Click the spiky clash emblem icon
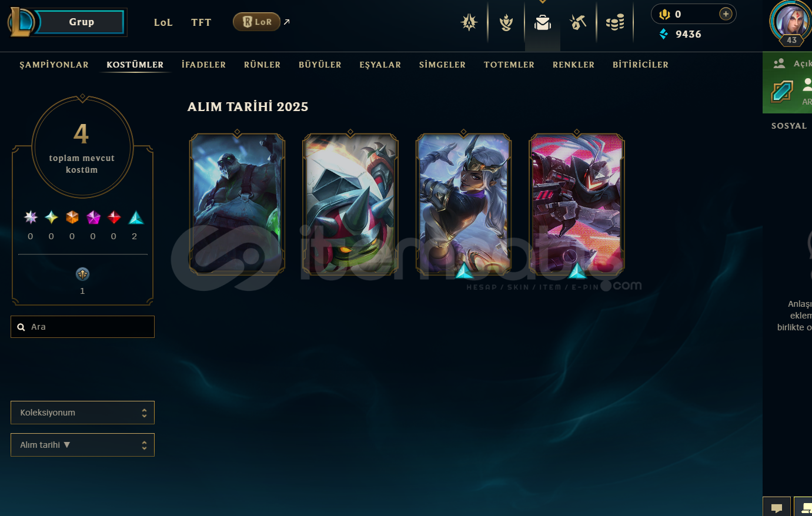Viewport: 812px width, 516px height. 469,22
